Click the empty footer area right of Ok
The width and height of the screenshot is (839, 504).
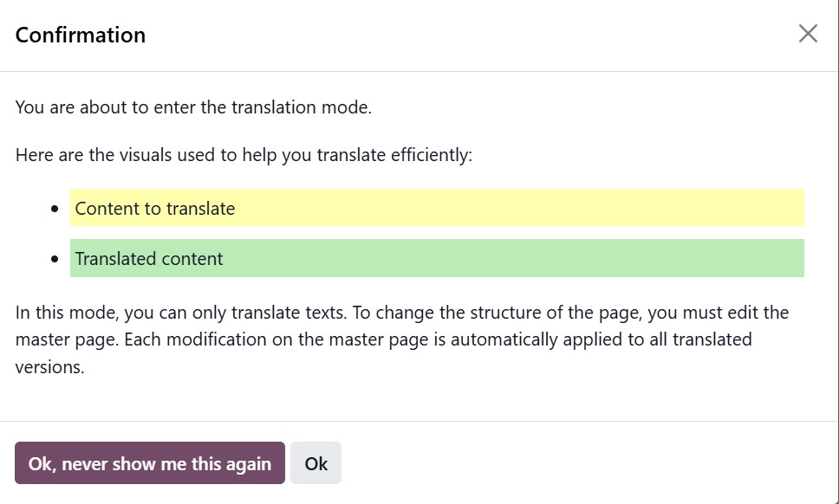589,463
